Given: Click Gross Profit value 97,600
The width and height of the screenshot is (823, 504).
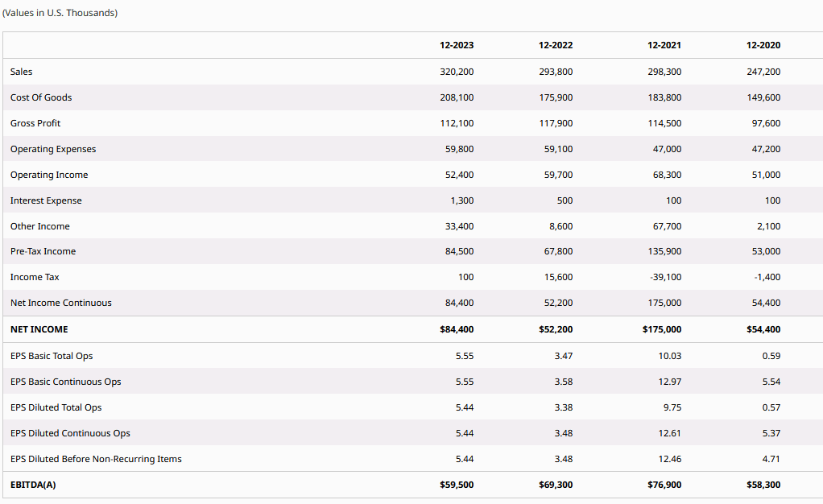Looking at the screenshot, I should coord(767,123).
